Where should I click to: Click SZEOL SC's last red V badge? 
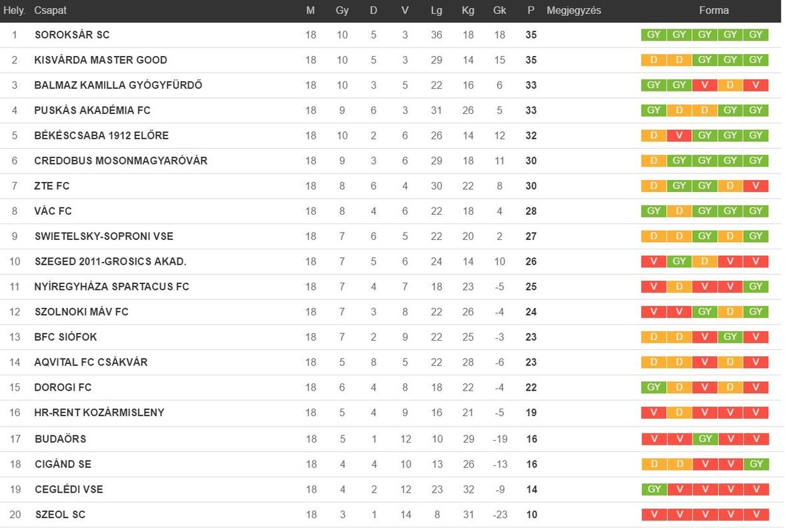click(757, 515)
